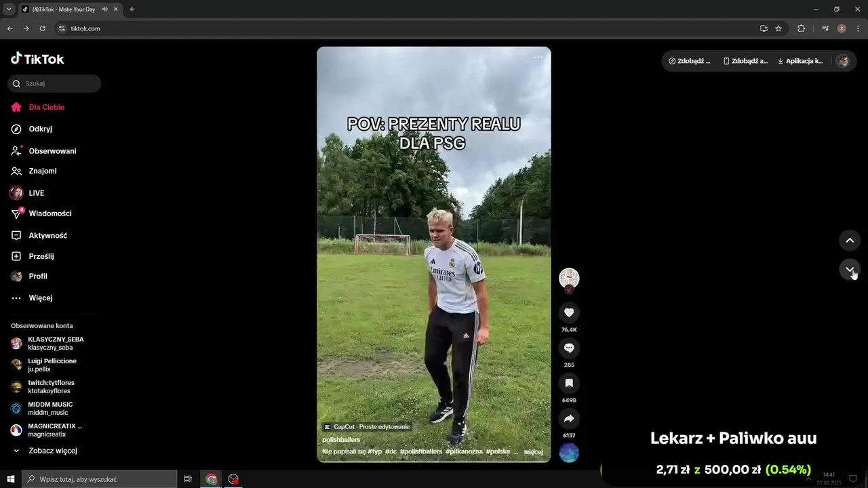Click the TikTok logo

(37, 59)
